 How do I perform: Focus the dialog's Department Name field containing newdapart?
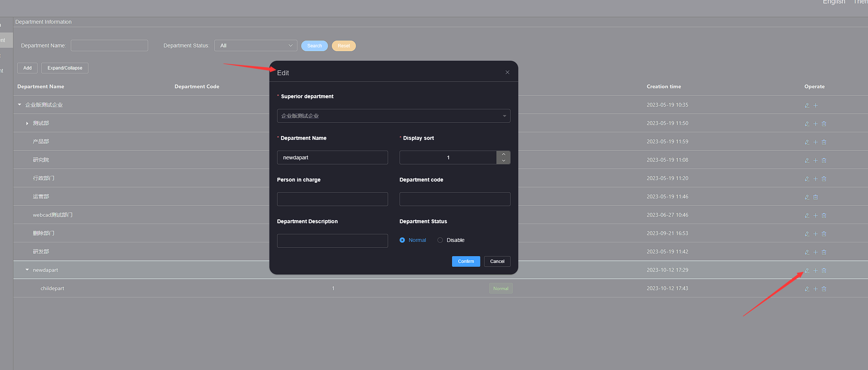click(332, 157)
